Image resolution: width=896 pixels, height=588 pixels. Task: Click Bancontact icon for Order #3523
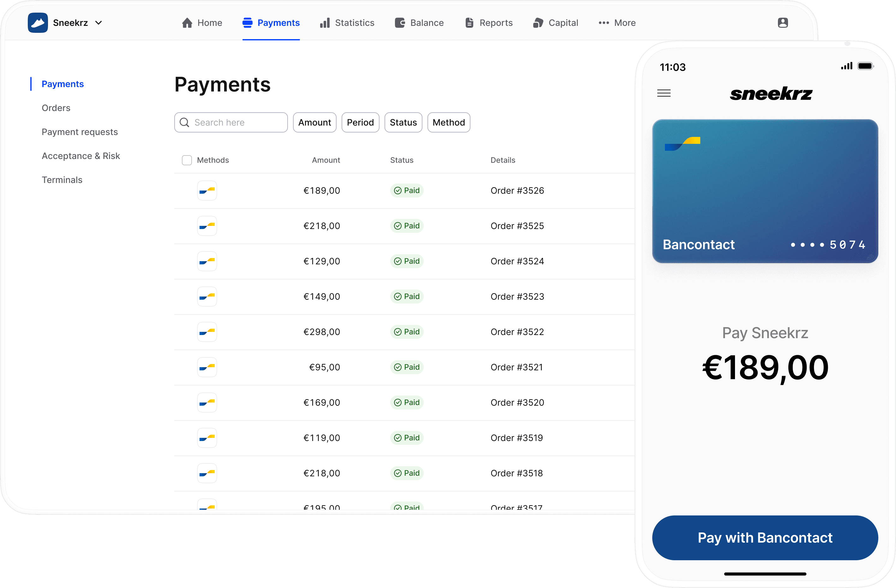[x=207, y=297]
